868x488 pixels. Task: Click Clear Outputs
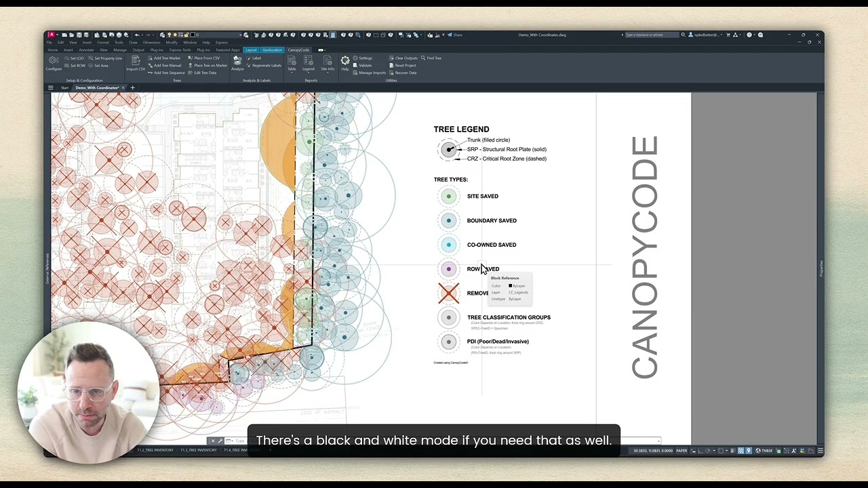pos(403,58)
